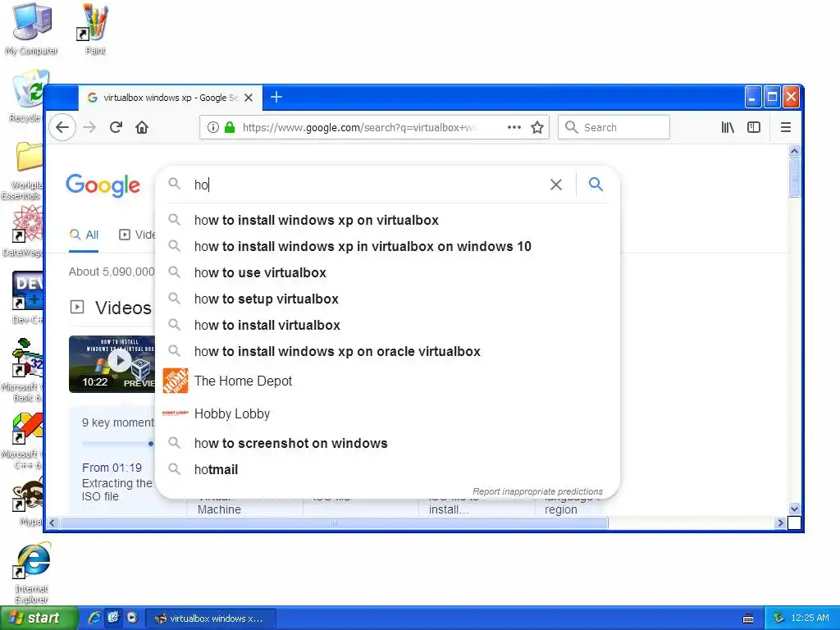
Task: Toggle the Firefox sidebar icon
Action: 754,127
